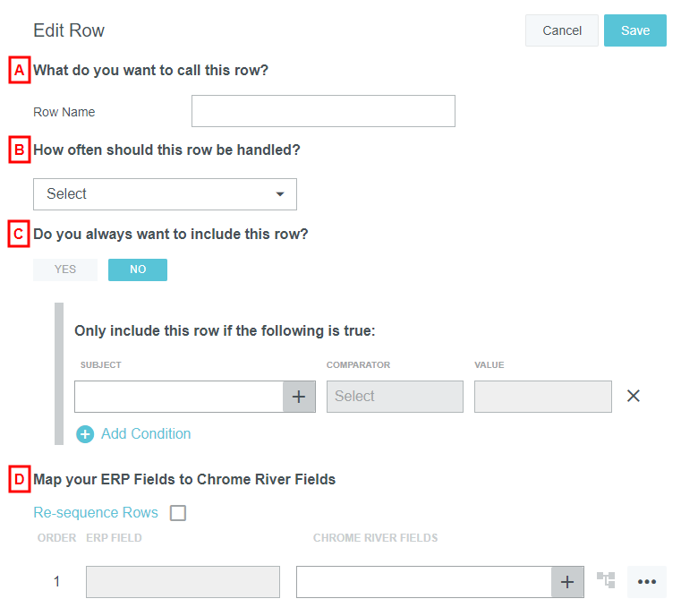This screenshot has width=681, height=616.
Task: Click the red D marker label
Action: (19, 479)
